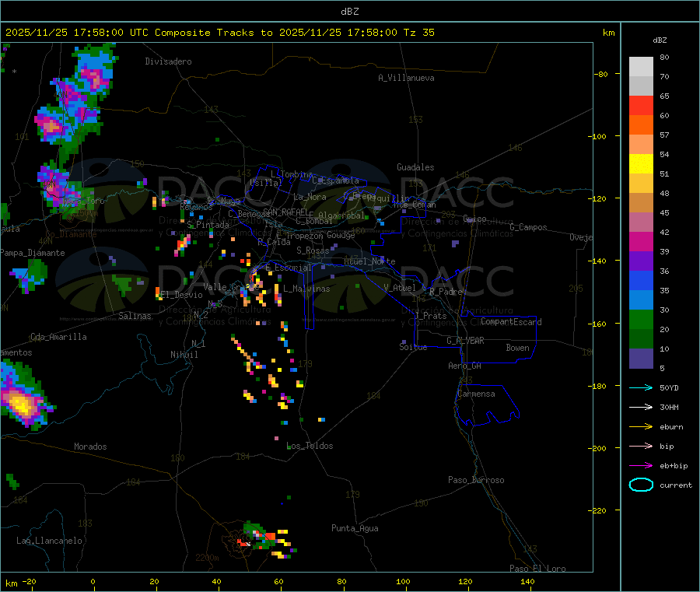Viewport: 700px width, 592px height.
Task: Select the bright yellow 51–54 dBZ color band
Action: [x=641, y=164]
